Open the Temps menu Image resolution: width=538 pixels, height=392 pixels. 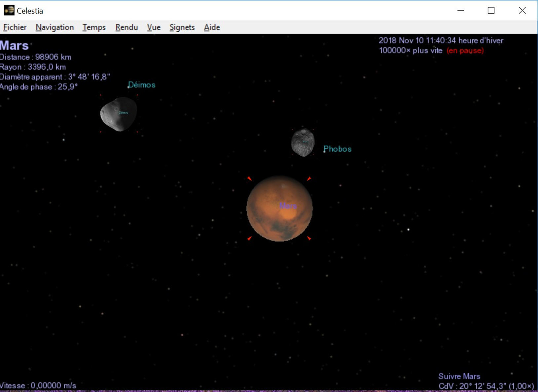[x=94, y=27]
